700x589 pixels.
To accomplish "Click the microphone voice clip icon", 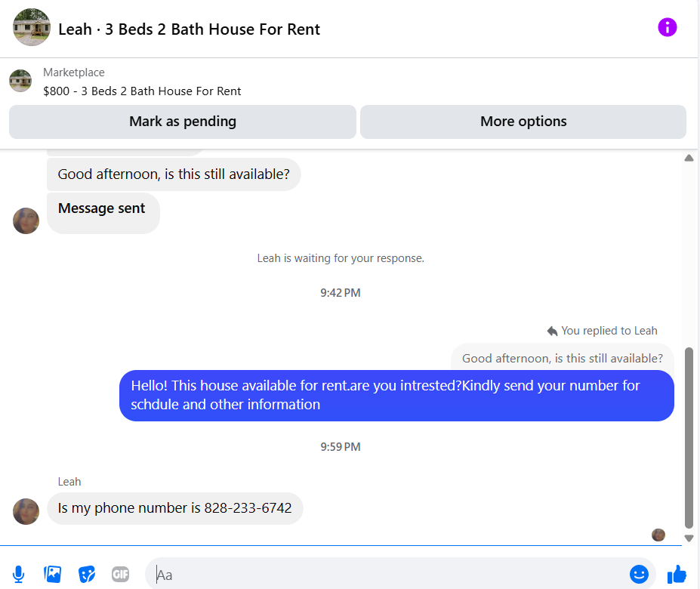I will click(19, 575).
